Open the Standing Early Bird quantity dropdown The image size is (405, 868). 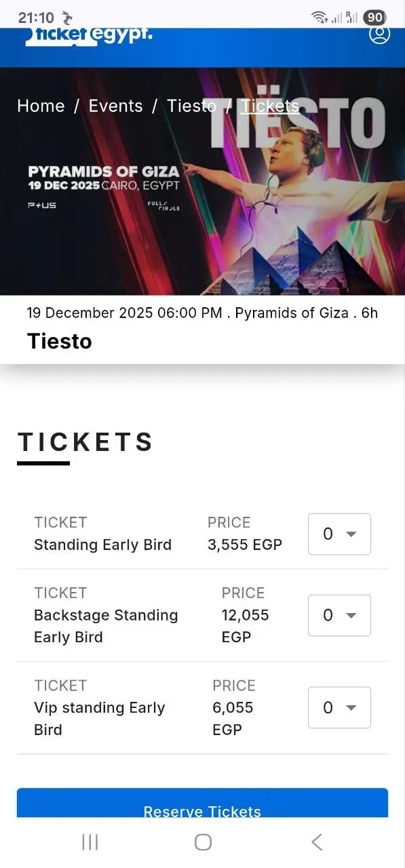(x=339, y=534)
